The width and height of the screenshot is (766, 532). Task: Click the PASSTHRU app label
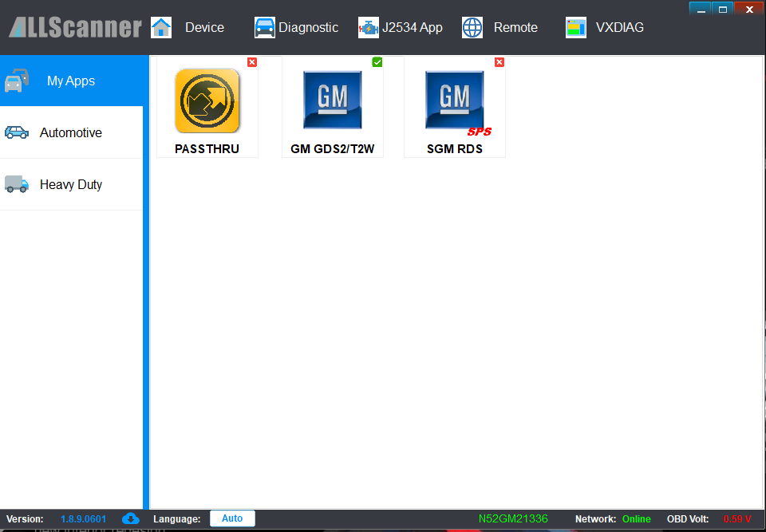(207, 149)
